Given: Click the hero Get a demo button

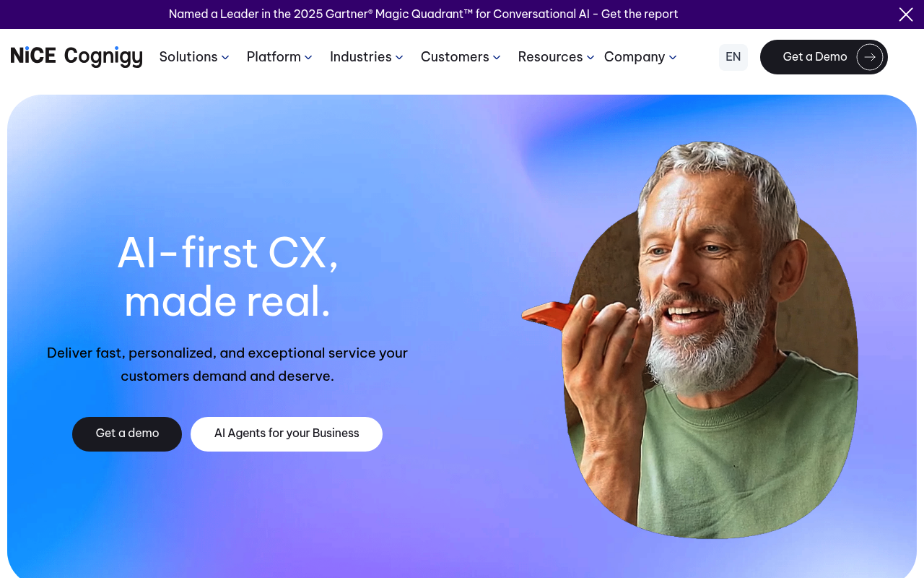Looking at the screenshot, I should pyautogui.click(x=127, y=434).
